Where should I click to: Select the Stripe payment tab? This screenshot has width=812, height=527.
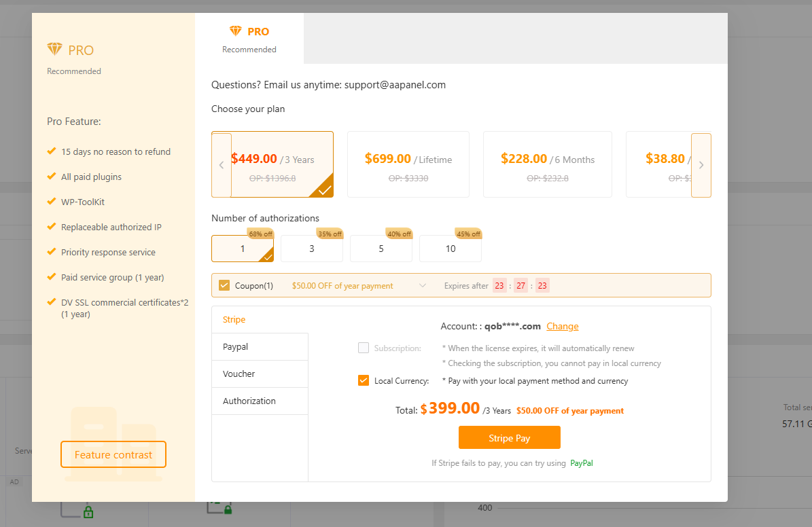(x=260, y=319)
